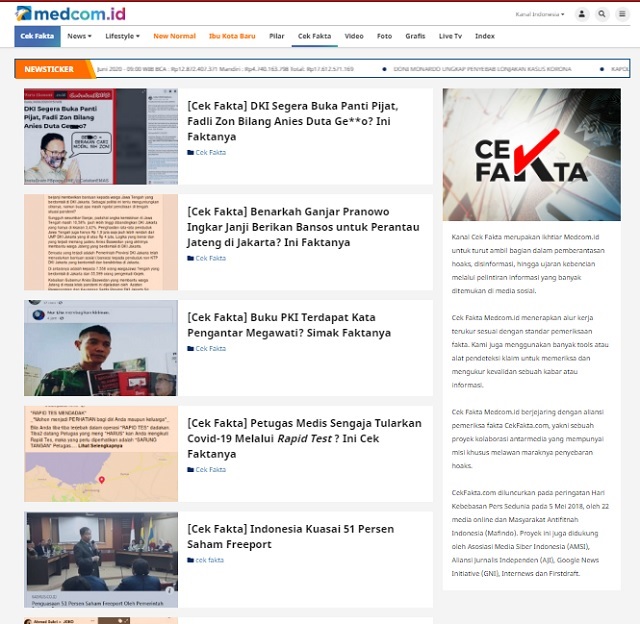This screenshot has height=624, width=640.
Task: Click folder icon under Buku PKI article
Action: 190,349
